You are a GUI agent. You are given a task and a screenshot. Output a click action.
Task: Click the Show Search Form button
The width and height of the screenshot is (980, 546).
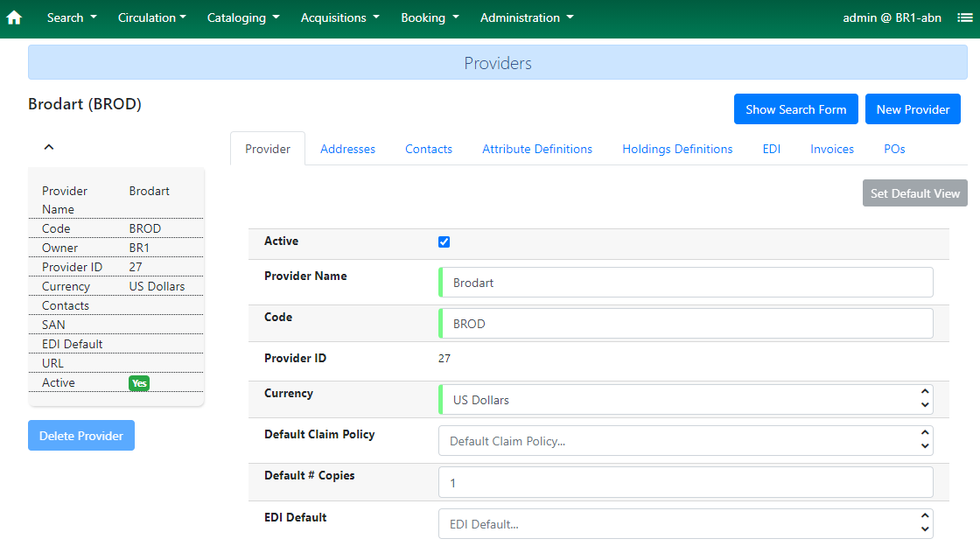tap(795, 109)
